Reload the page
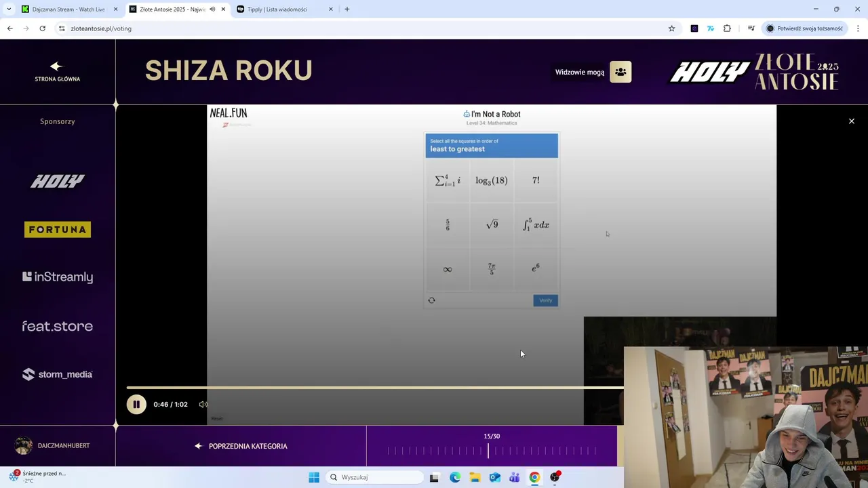Screen dimensions: 868x488 click(42, 28)
